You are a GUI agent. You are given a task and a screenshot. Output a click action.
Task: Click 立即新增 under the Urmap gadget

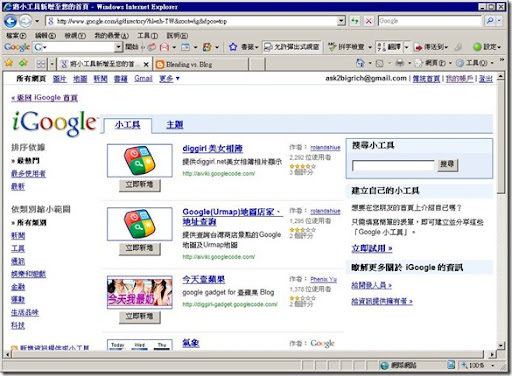click(140, 248)
